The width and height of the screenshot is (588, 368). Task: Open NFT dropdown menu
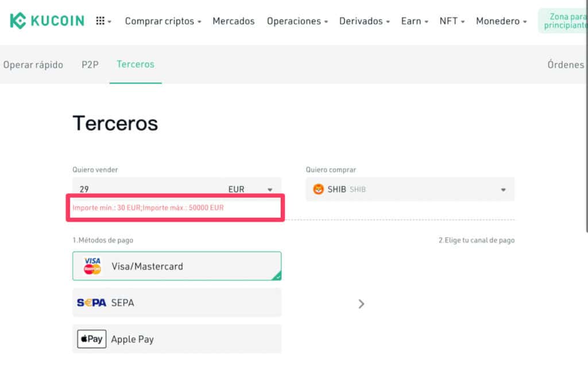pos(452,21)
